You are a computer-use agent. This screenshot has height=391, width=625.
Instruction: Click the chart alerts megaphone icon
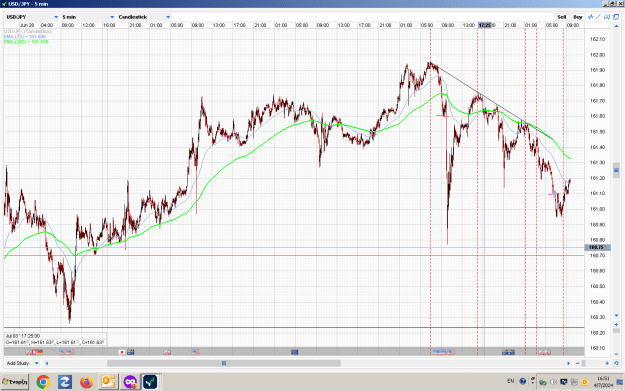(607, 17)
